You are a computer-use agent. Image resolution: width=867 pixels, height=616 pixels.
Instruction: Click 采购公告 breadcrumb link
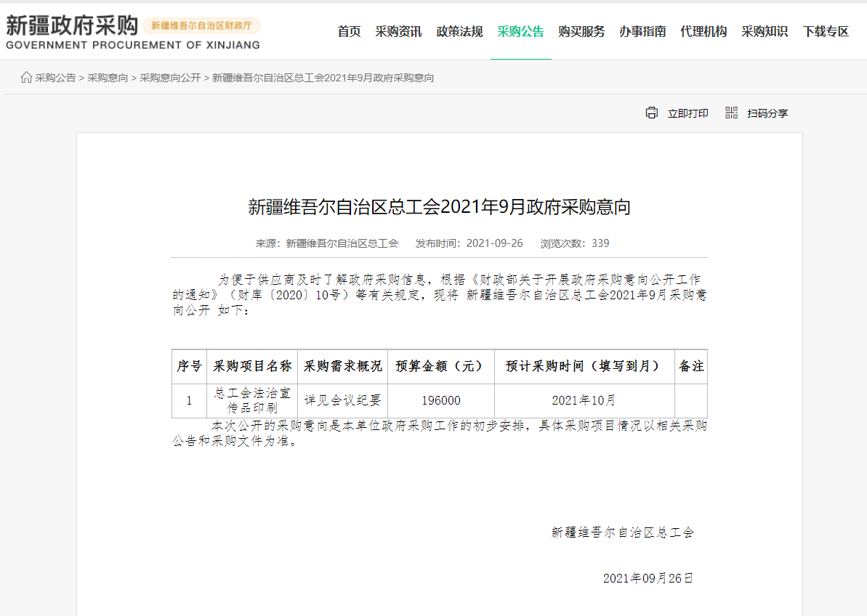(55, 78)
